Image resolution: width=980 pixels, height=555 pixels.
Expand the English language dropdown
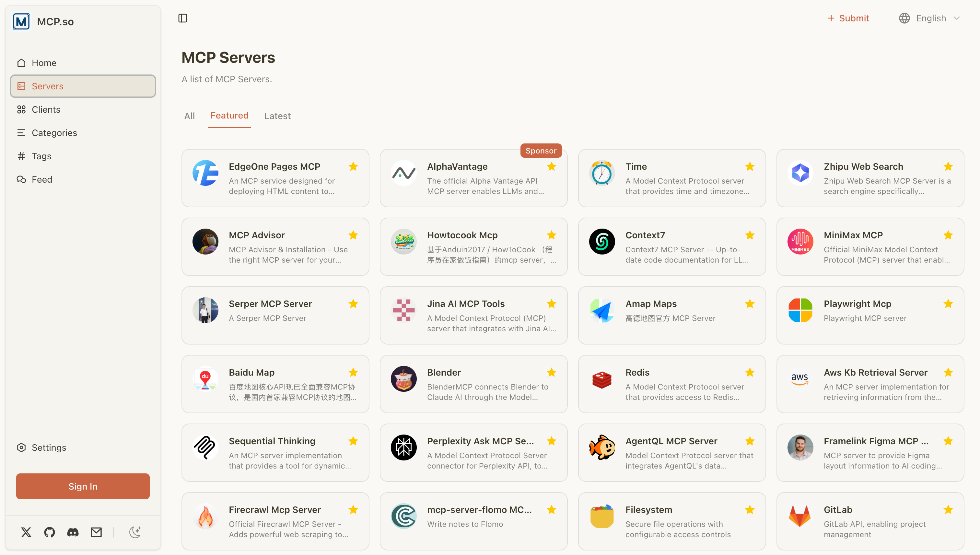coord(930,18)
